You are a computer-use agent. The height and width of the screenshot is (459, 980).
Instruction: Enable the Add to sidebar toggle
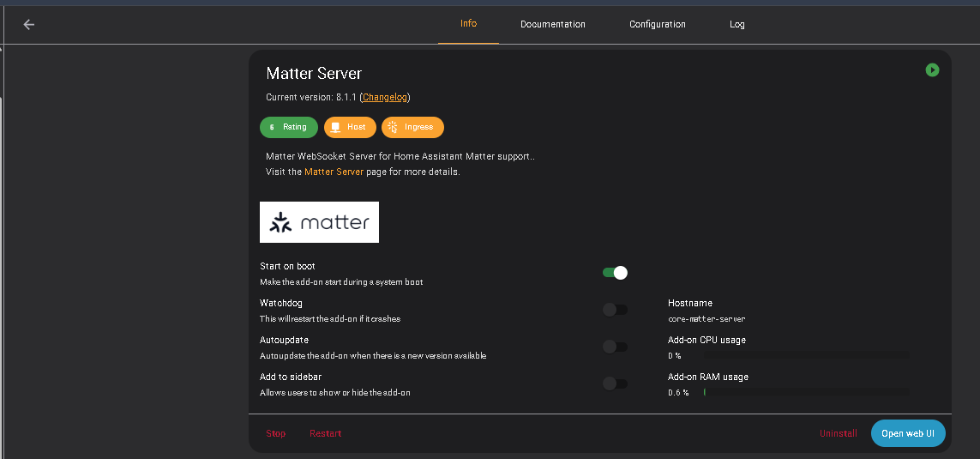click(x=615, y=384)
